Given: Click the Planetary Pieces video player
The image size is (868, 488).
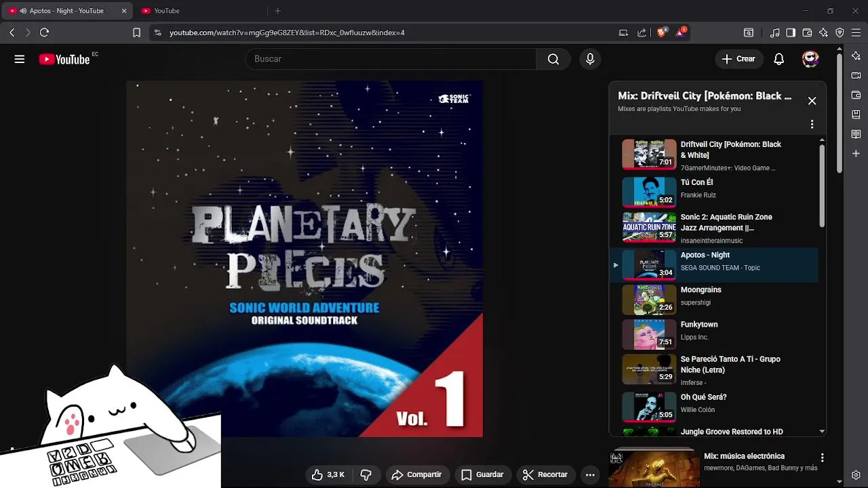Looking at the screenshot, I should point(304,259).
